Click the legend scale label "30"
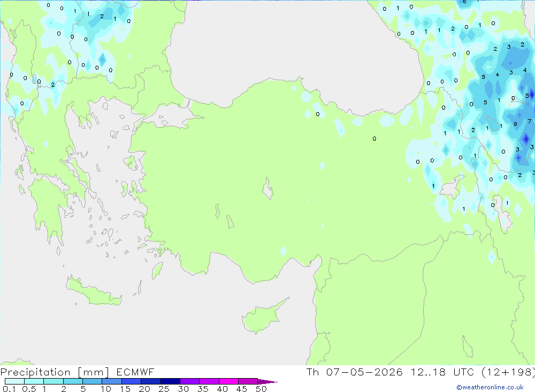535x392 pixels. (x=183, y=389)
